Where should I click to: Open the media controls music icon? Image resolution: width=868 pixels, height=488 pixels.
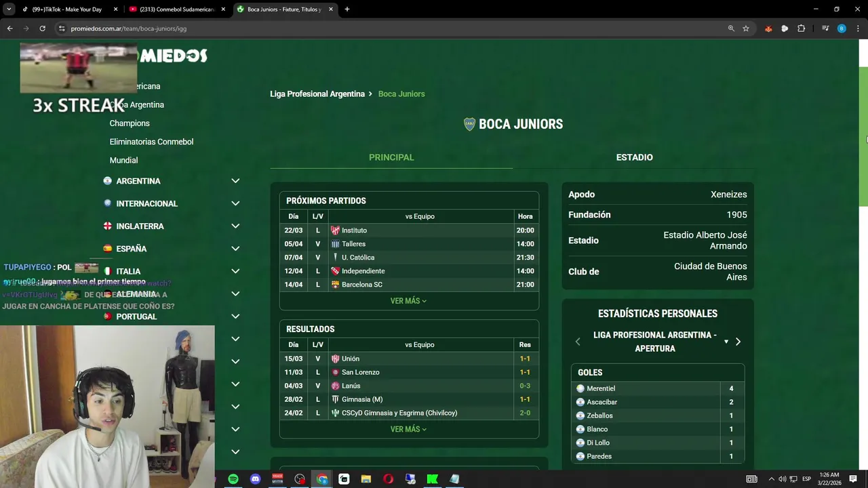click(x=825, y=28)
